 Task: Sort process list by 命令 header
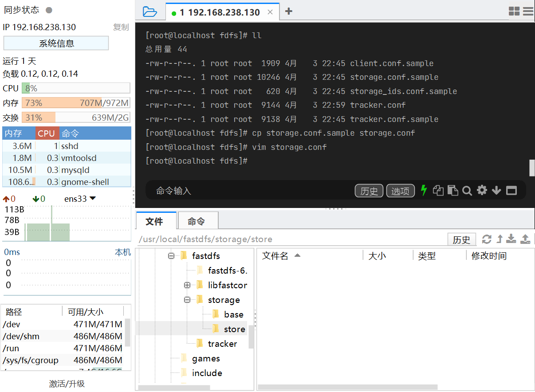[x=95, y=133]
